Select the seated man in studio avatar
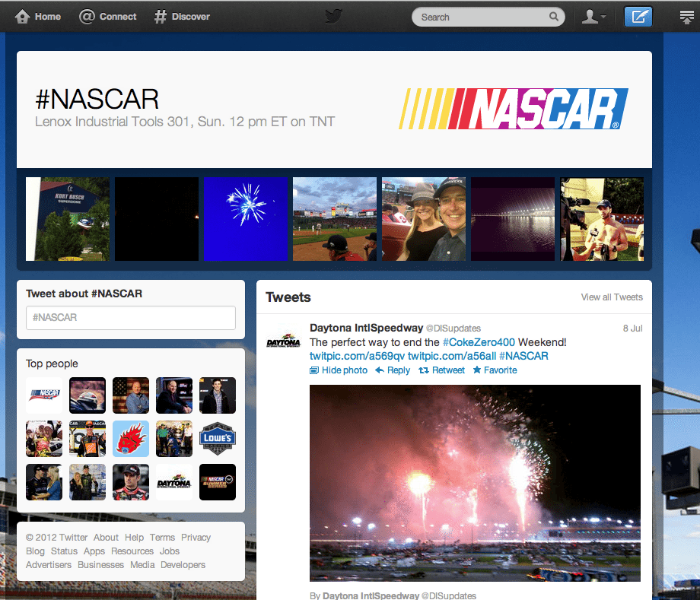The image size is (700, 600). pos(174,395)
